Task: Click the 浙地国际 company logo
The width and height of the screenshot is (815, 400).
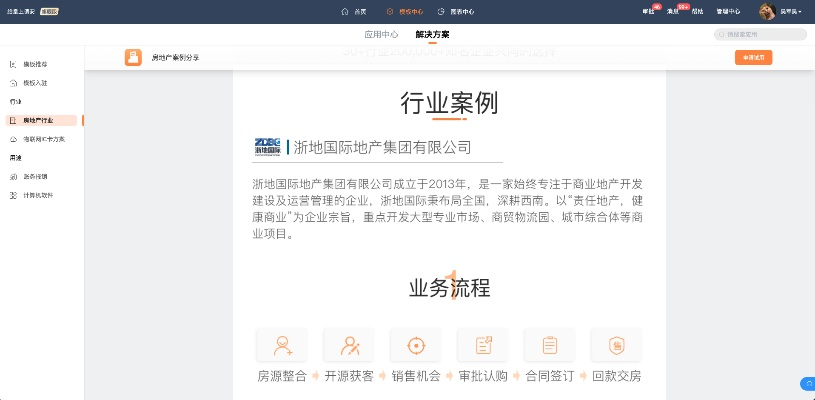Action: pyautogui.click(x=268, y=147)
